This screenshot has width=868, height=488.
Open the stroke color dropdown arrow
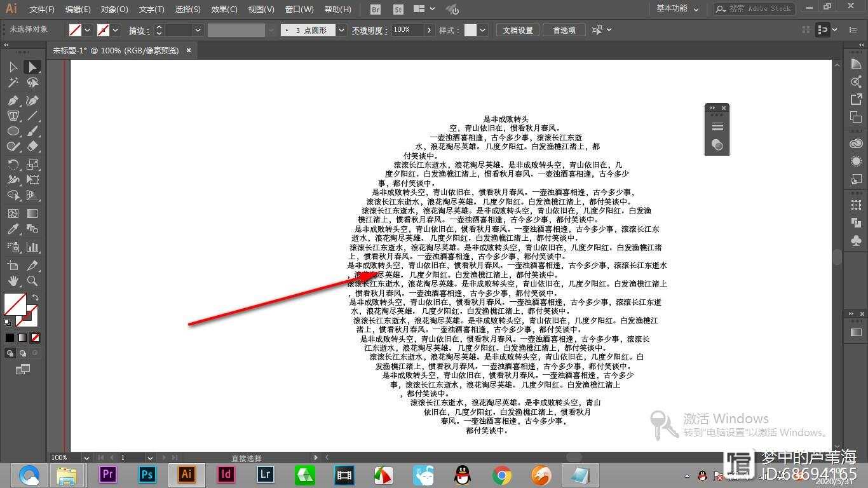[x=117, y=30]
